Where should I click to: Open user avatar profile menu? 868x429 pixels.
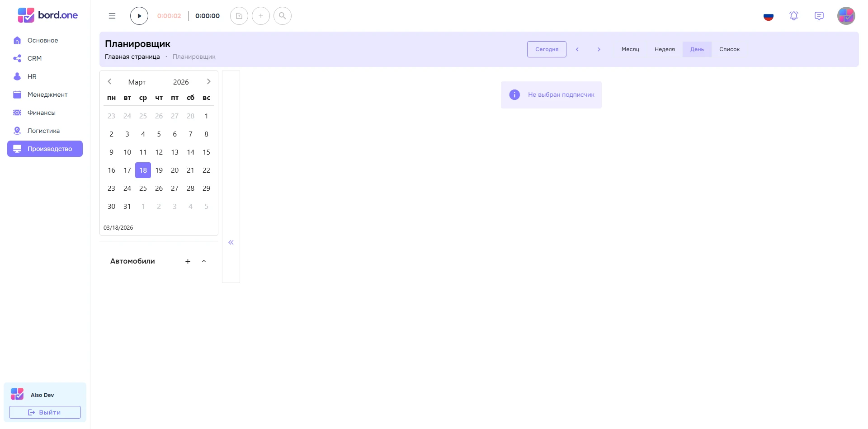[x=846, y=16]
